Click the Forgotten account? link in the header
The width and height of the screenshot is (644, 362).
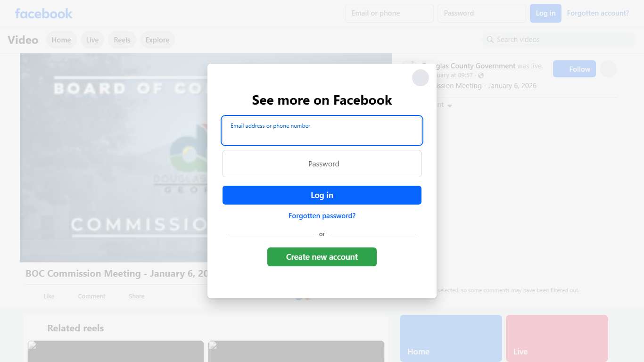tap(598, 13)
